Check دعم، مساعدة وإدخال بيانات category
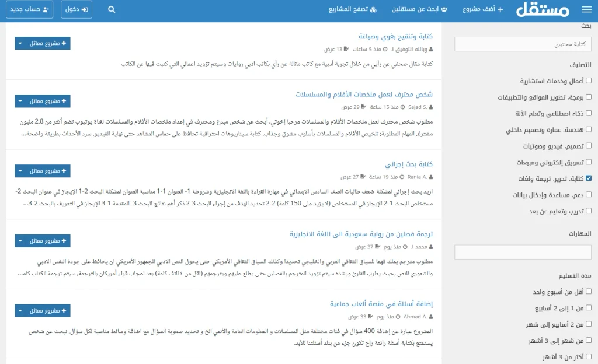 click(x=589, y=194)
